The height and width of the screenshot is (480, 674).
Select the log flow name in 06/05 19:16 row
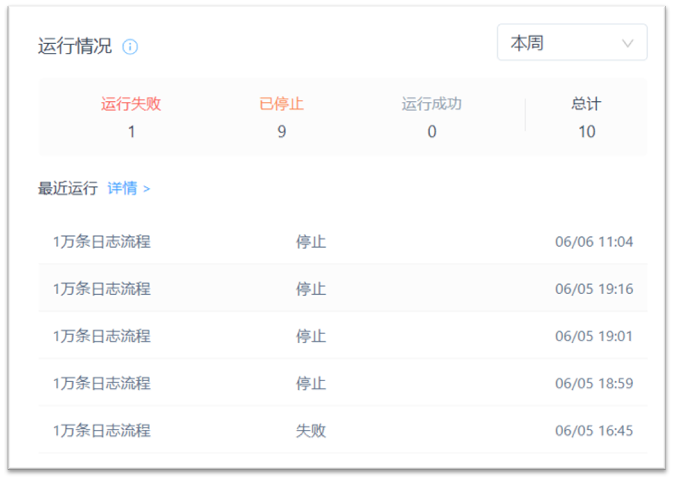point(102,289)
